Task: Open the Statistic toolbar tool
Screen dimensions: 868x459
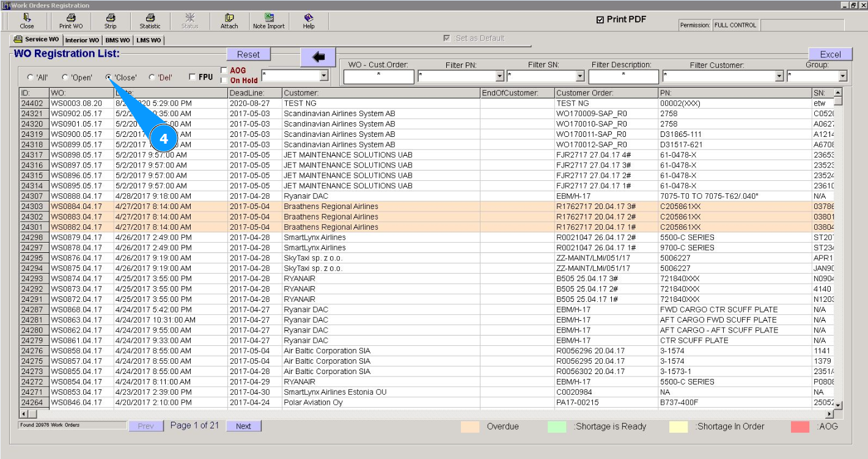Action: click(x=150, y=21)
